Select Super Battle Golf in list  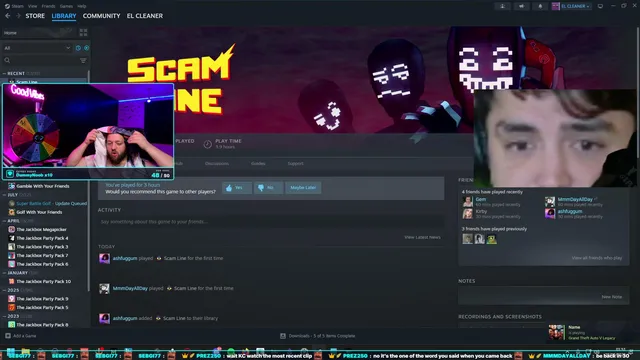(47, 203)
